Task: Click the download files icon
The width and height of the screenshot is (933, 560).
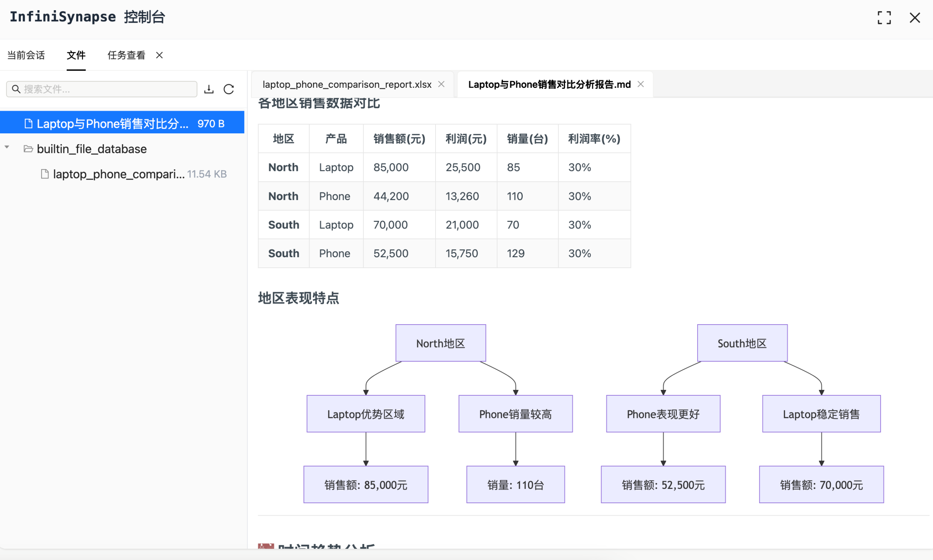Action: point(209,89)
